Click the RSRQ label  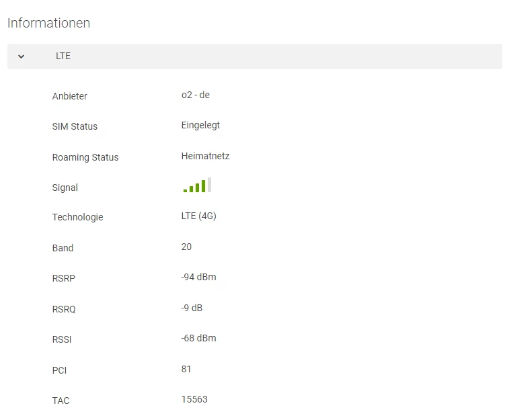tap(64, 309)
